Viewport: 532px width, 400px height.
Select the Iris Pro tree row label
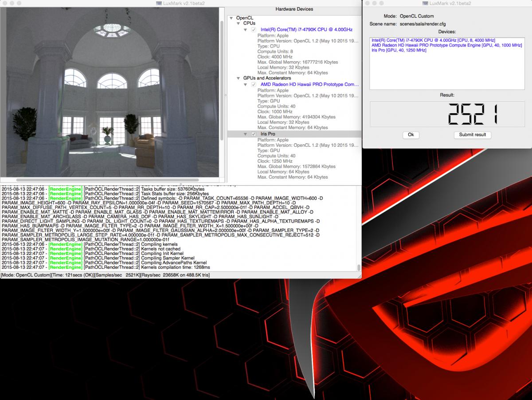pos(268,134)
